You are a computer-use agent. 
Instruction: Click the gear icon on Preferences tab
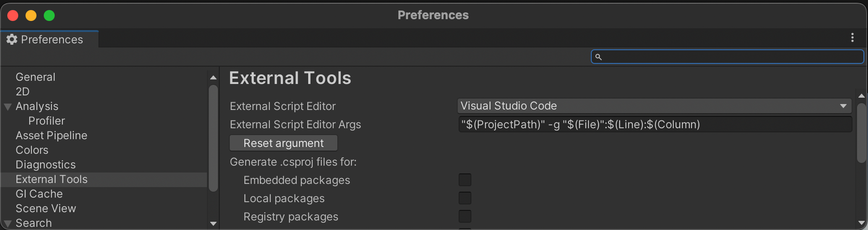click(x=12, y=40)
